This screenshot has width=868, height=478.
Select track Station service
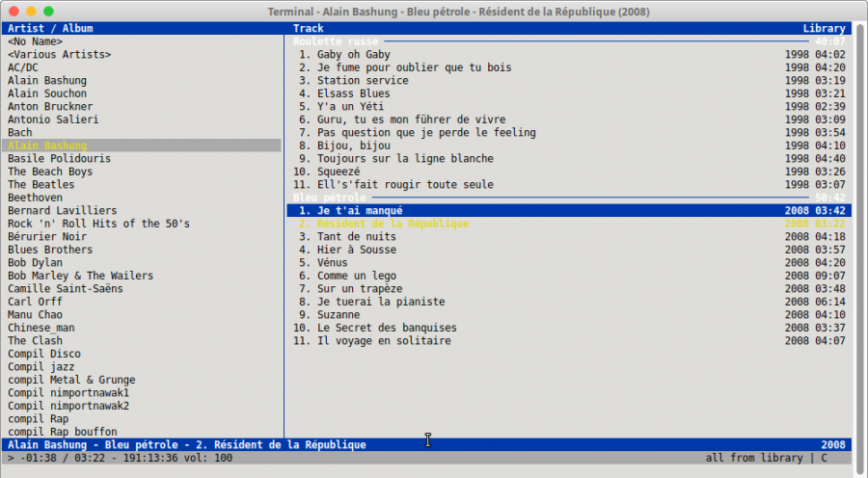pos(569,81)
